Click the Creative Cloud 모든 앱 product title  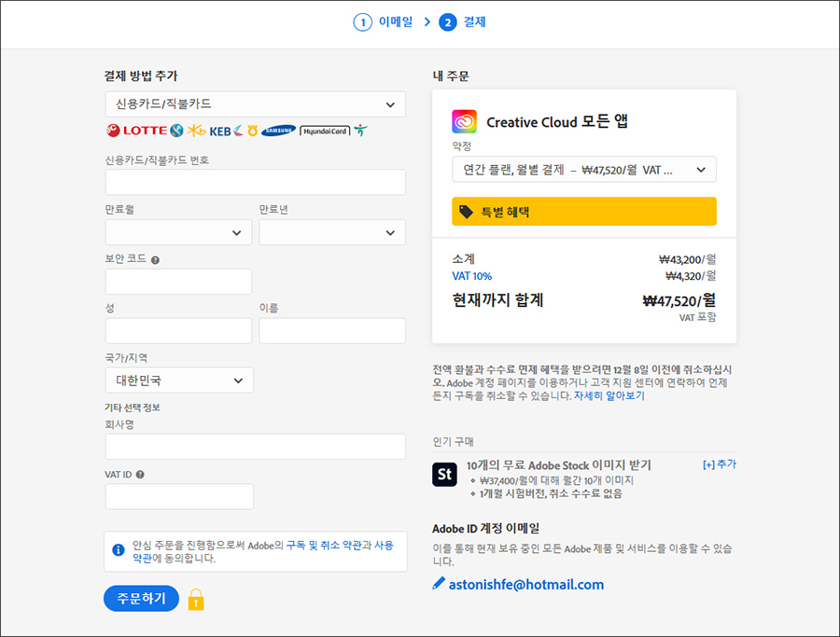[x=557, y=122]
